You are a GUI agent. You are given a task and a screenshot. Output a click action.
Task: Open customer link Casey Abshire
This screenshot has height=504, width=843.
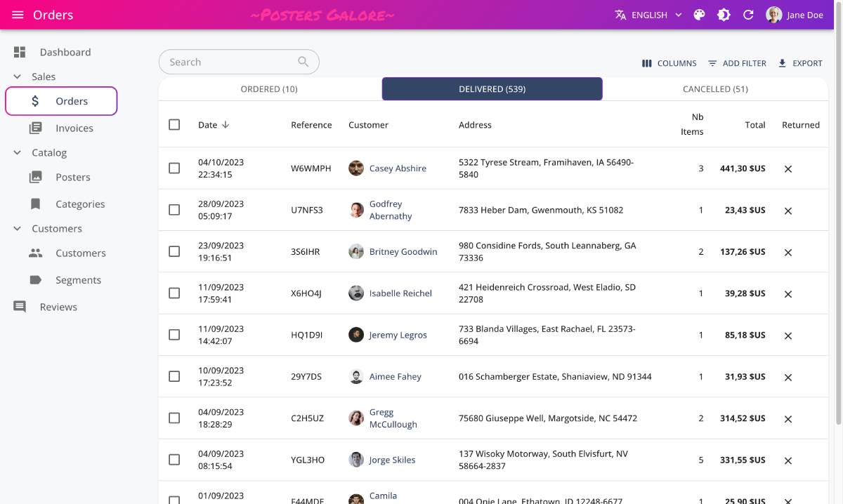(x=397, y=168)
